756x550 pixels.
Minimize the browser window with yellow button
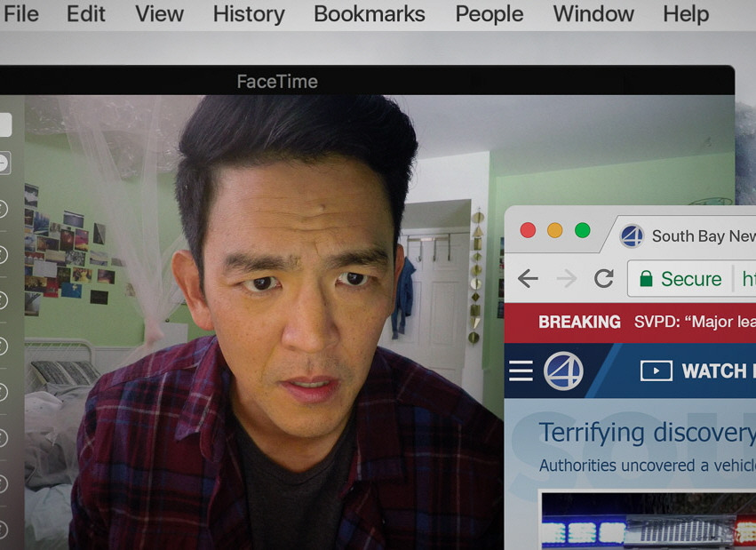pos(555,230)
